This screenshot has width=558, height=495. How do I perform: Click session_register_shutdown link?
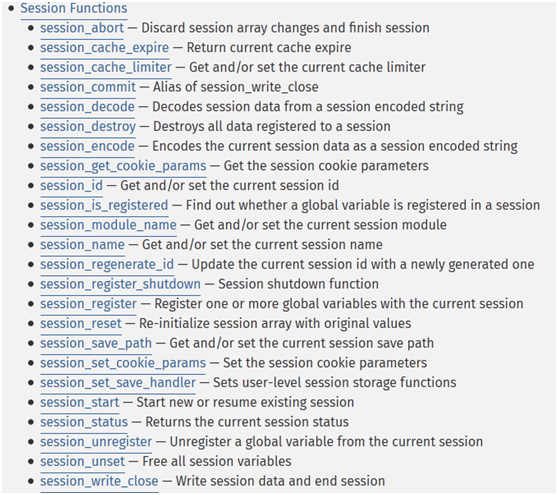pyautogui.click(x=120, y=284)
